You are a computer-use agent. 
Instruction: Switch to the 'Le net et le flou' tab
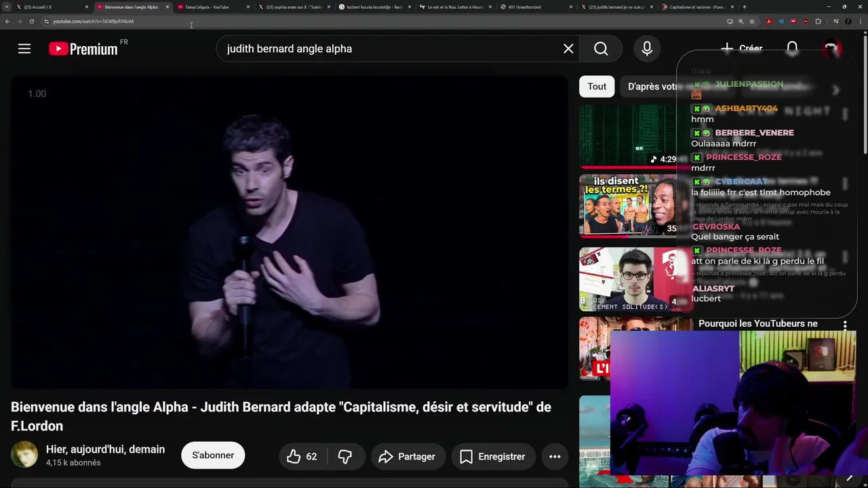454,7
